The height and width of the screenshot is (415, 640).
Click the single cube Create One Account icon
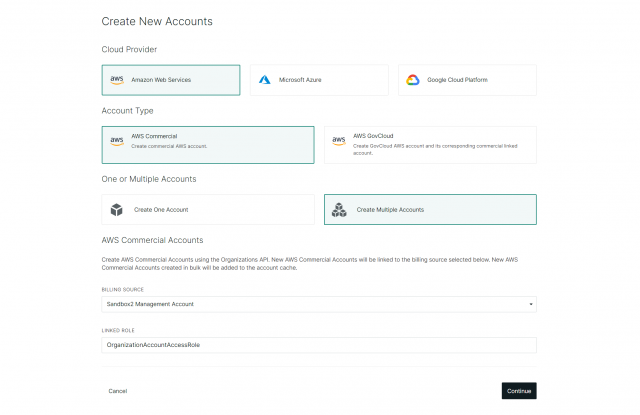click(117, 210)
